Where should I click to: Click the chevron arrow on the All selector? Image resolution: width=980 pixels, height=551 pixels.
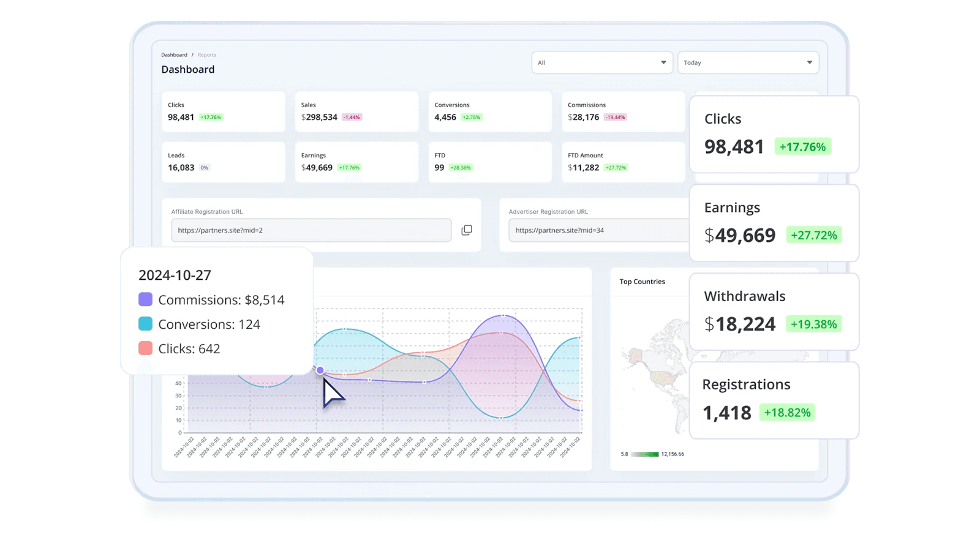click(662, 62)
